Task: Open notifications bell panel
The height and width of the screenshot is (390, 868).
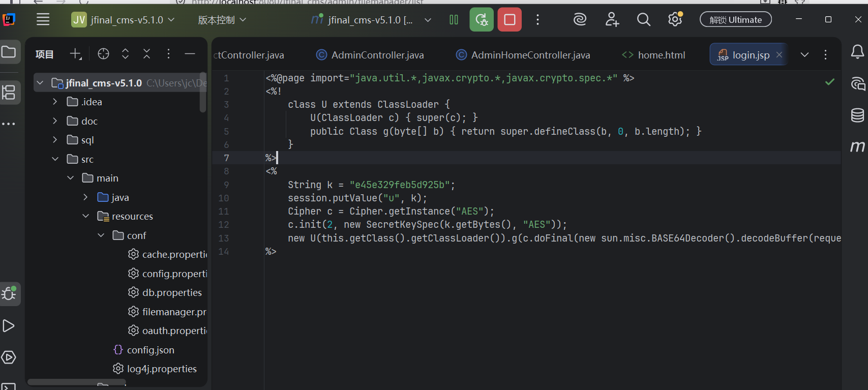Action: click(857, 52)
